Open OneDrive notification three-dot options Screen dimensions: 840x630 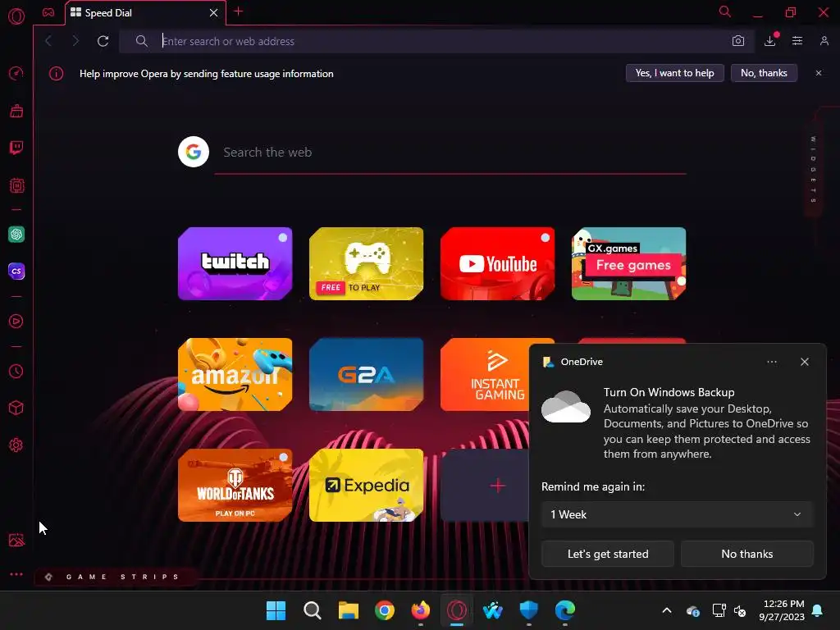point(772,362)
